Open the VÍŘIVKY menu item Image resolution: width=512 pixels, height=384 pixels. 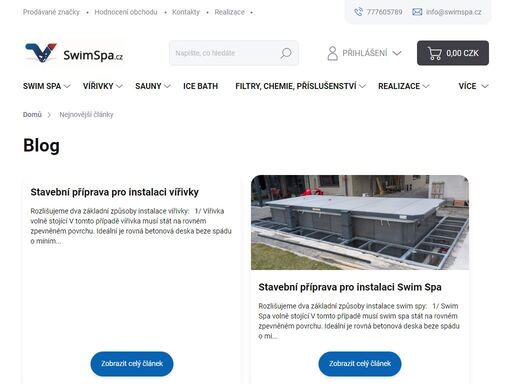(x=98, y=86)
